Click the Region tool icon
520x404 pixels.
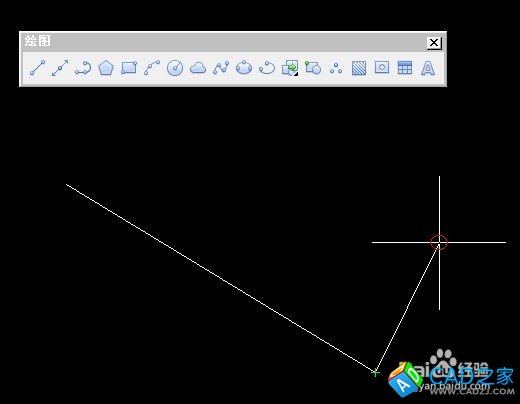coord(382,68)
